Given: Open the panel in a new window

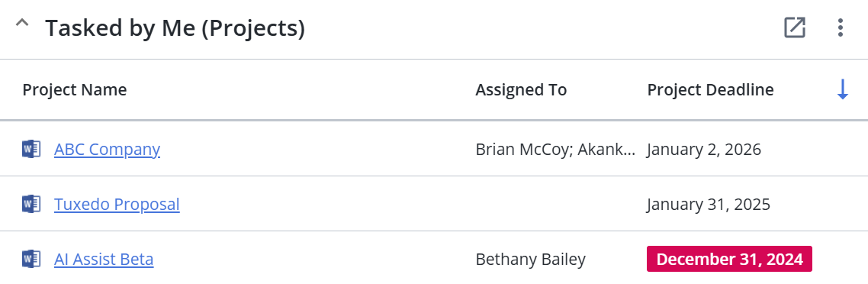Looking at the screenshot, I should pos(794,27).
